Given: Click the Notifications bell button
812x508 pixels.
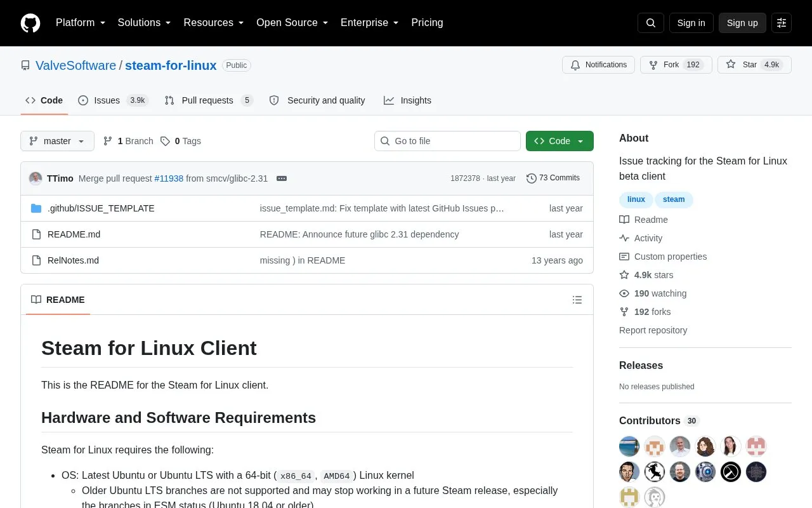Looking at the screenshot, I should 598,65.
